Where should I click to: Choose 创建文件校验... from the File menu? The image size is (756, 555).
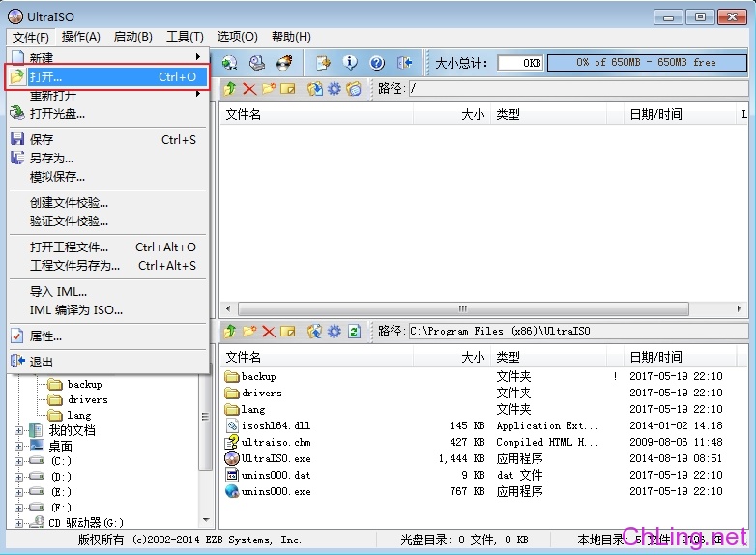click(108, 202)
